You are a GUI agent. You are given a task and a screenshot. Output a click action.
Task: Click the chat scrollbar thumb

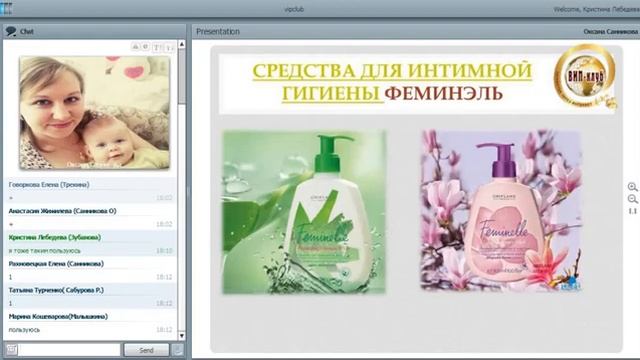182,76
